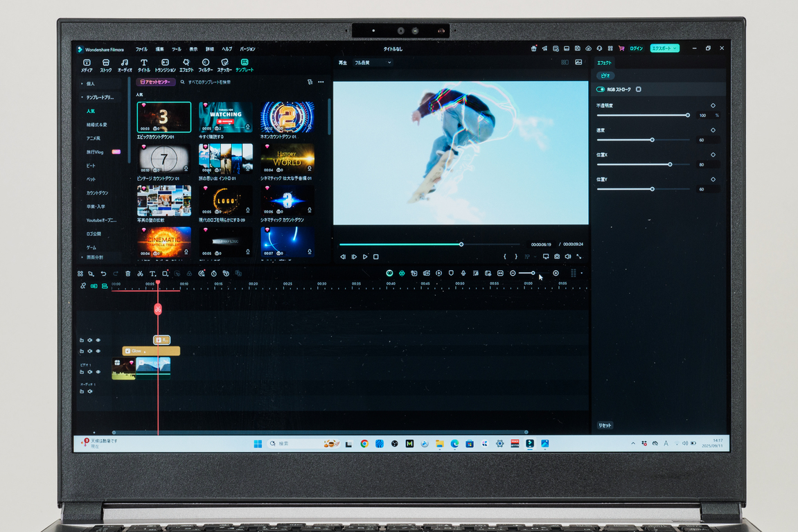The width and height of the screenshot is (798, 532).
Task: Open the フル品質 playback quality dropdown
Action: 373,62
